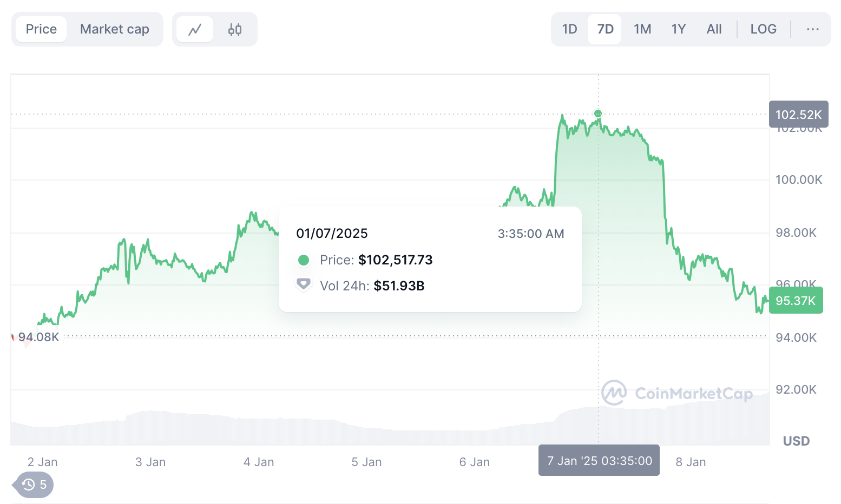
Task: Select the 1D time range
Action: click(x=569, y=29)
